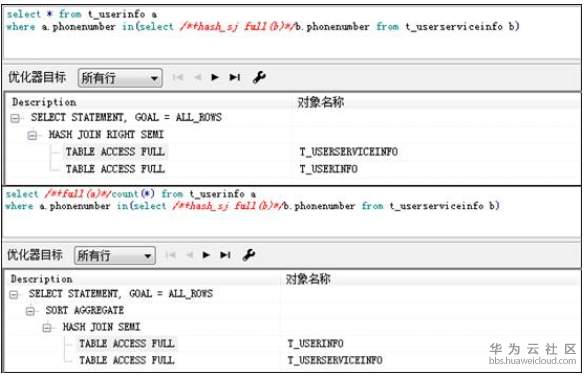Click T_USERSERVICEINFO object name in lower plan
Screen dimensions: 587x375
pyautogui.click(x=335, y=360)
